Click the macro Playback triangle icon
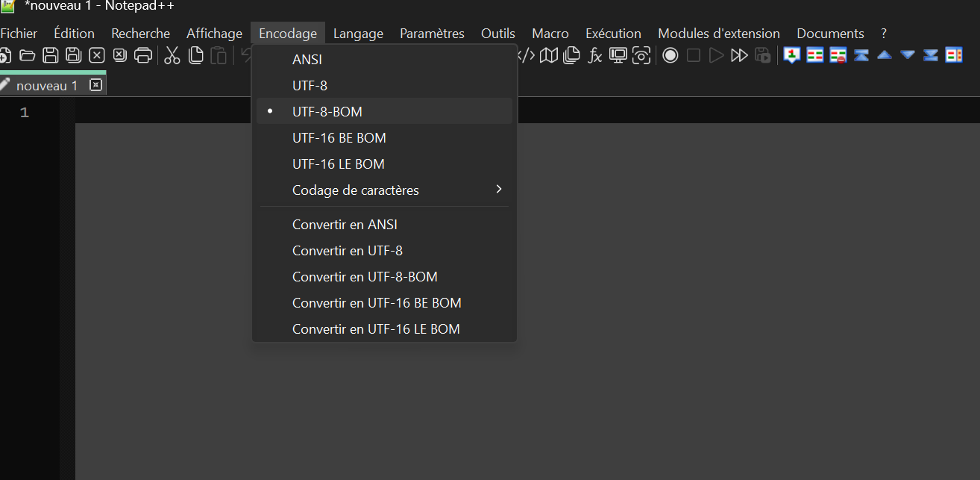This screenshot has height=480, width=980. click(x=717, y=55)
